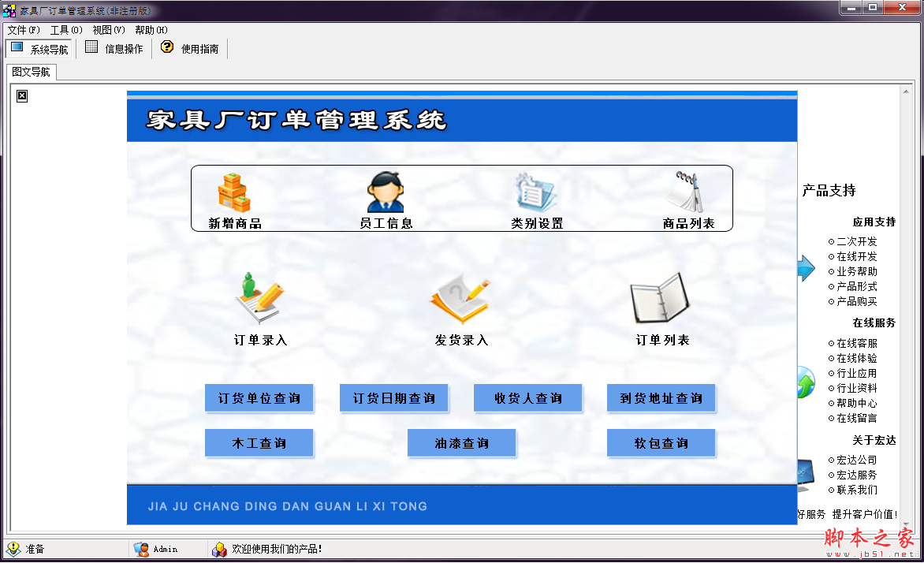This screenshot has width=924, height=563.
Task: Click the 发货录入 label text
Action: point(461,340)
